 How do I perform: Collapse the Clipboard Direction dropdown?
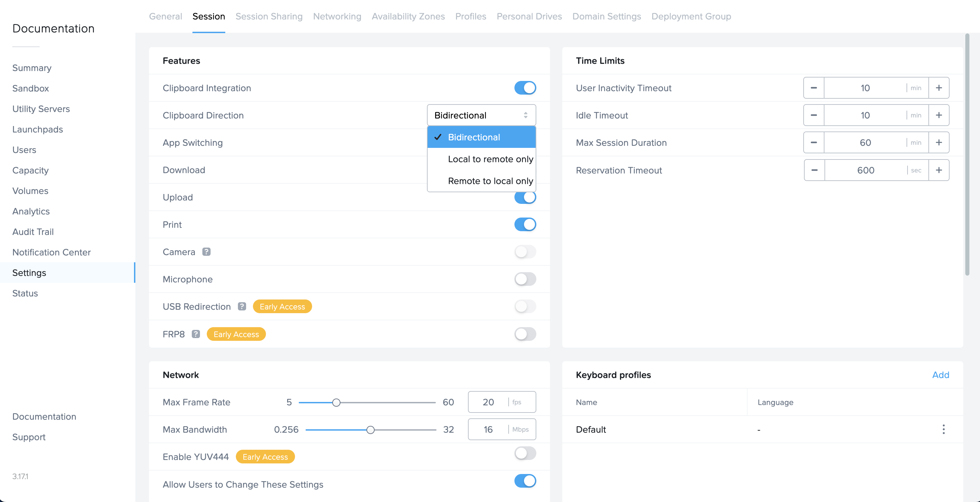pyautogui.click(x=481, y=115)
